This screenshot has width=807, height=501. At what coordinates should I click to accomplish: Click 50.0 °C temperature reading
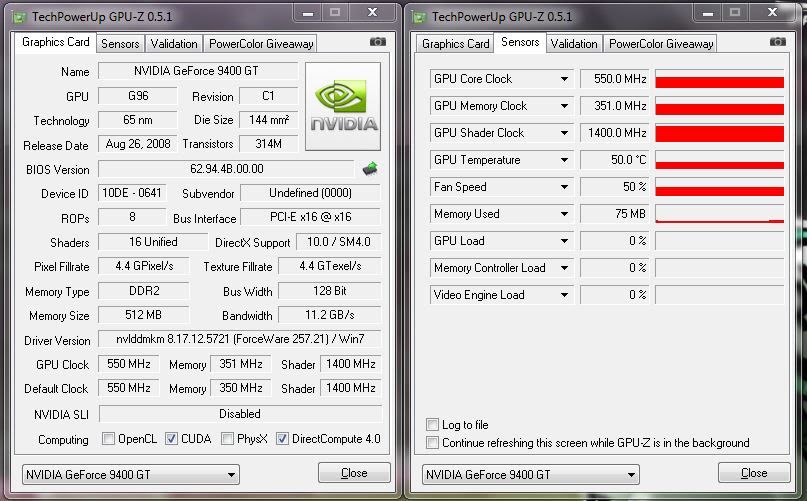point(615,160)
